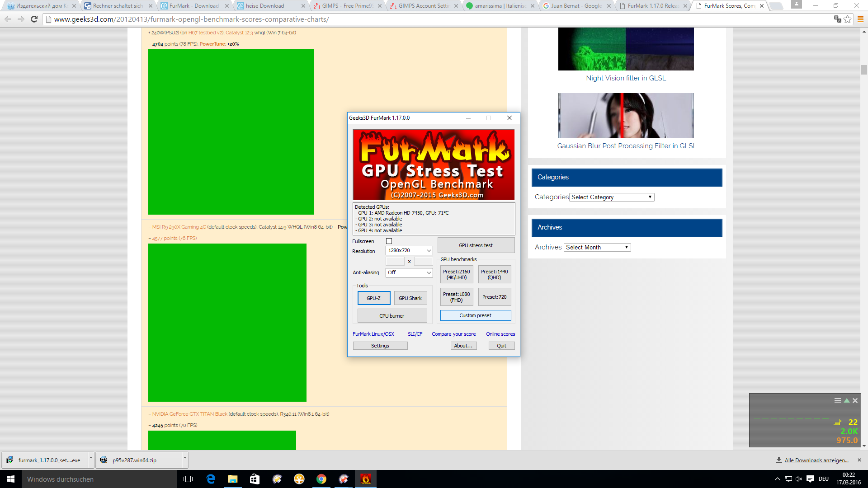Enable the Fullscreen checkbox in FurMark
The image size is (868, 488).
point(389,241)
